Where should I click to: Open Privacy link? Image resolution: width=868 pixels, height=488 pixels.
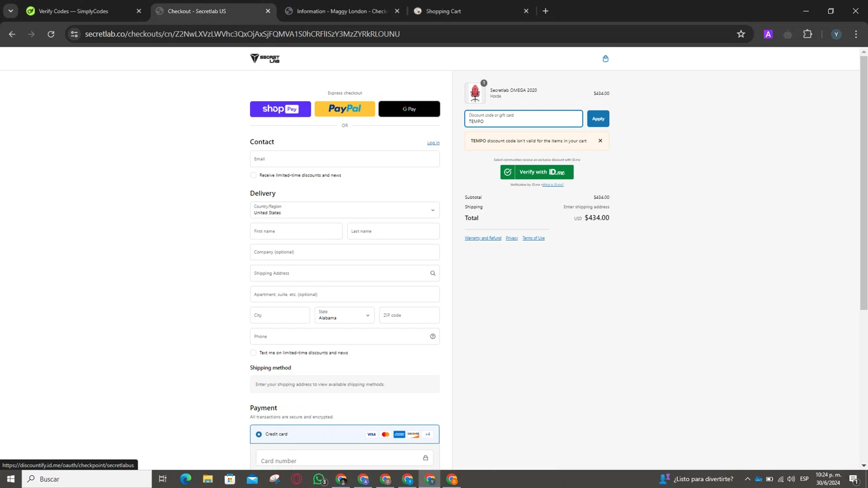[x=512, y=238]
